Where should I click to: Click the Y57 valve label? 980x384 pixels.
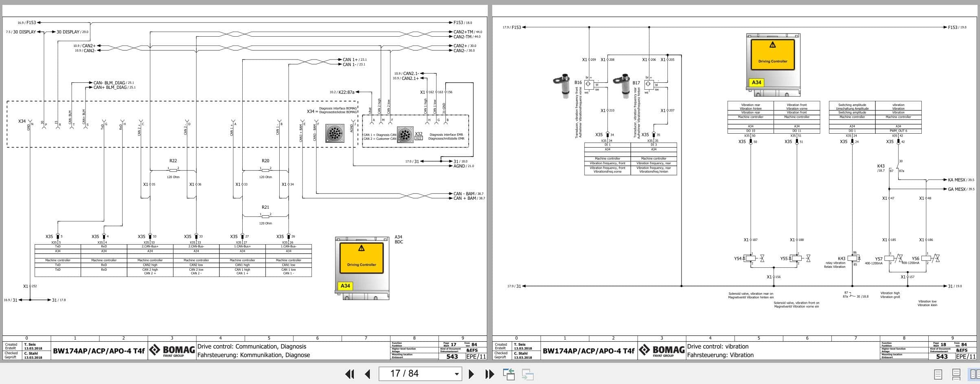(879, 258)
